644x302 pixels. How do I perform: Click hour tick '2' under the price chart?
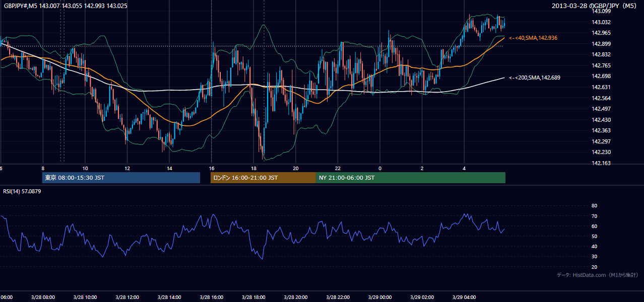click(422, 168)
